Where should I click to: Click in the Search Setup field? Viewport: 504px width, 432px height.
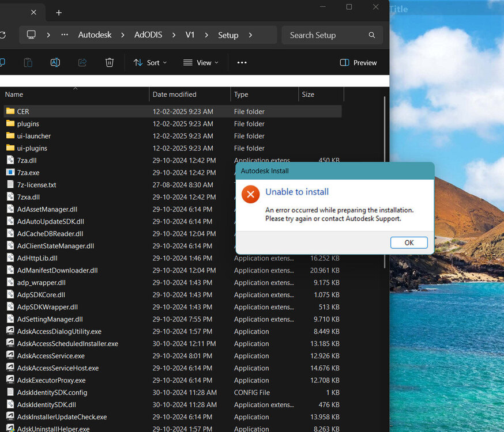[x=326, y=35]
